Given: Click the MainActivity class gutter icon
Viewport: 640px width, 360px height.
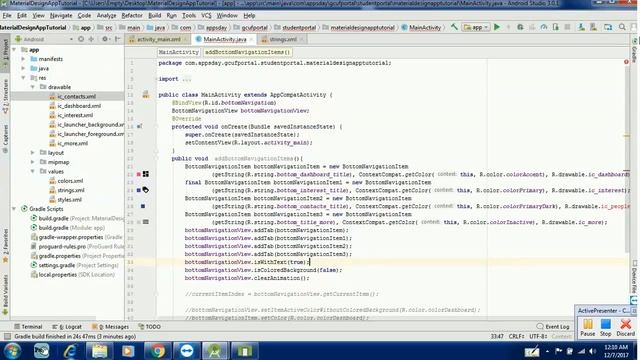Looking at the screenshot, I should (x=146, y=95).
